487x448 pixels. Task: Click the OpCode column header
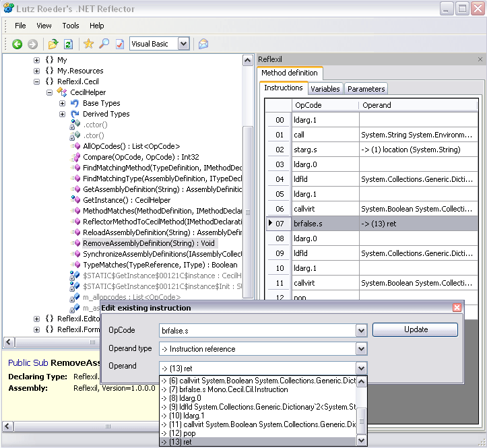[325, 105]
